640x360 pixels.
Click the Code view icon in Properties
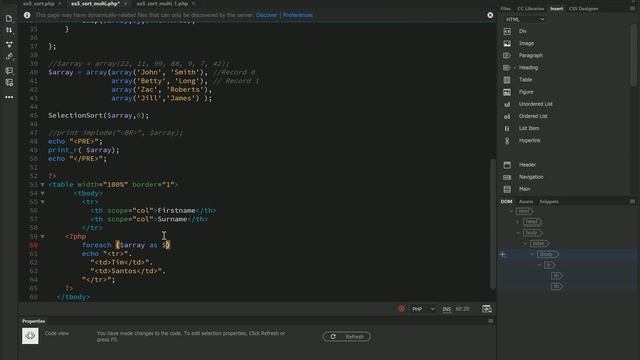30,336
